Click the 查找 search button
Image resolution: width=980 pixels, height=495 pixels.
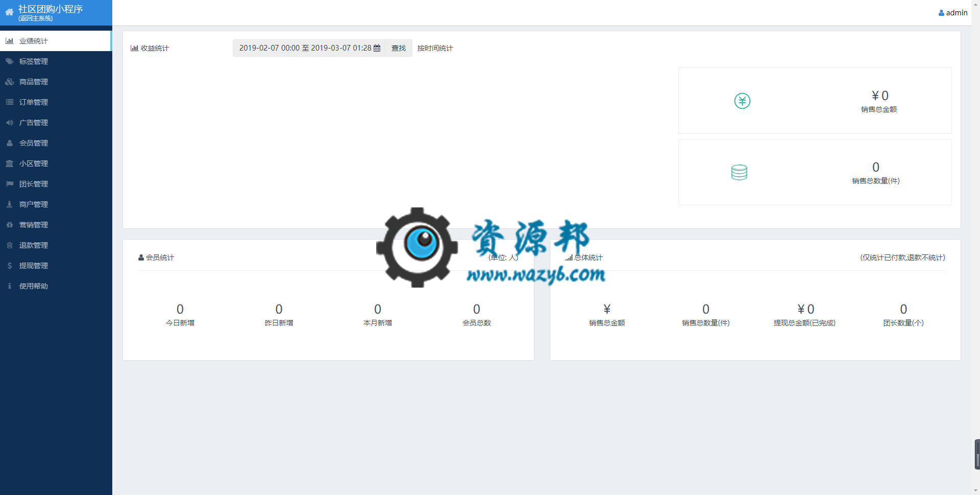[399, 48]
